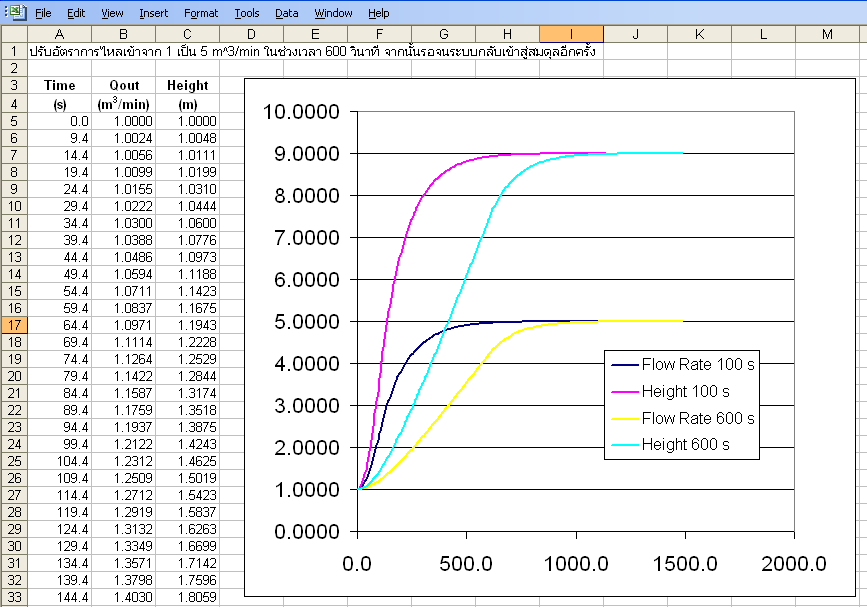
Task: Select highlighted column I header
Action: tap(571, 34)
